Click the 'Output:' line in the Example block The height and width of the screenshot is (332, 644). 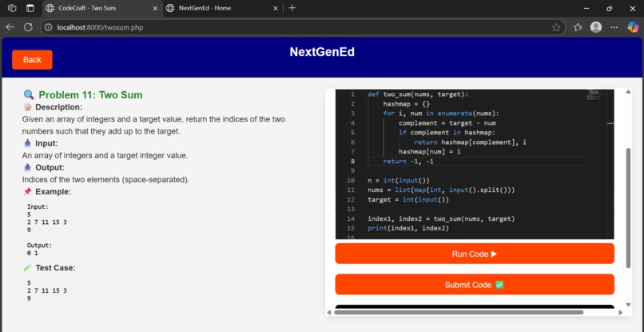(39, 245)
